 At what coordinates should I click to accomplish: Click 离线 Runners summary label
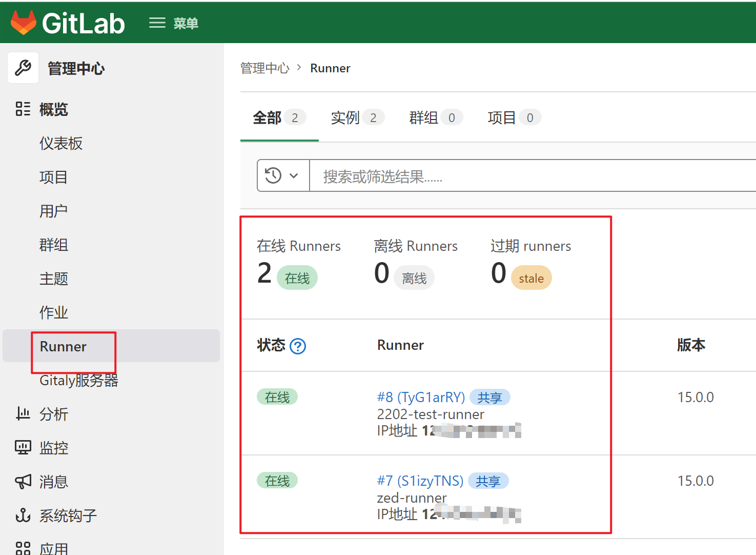tap(416, 246)
